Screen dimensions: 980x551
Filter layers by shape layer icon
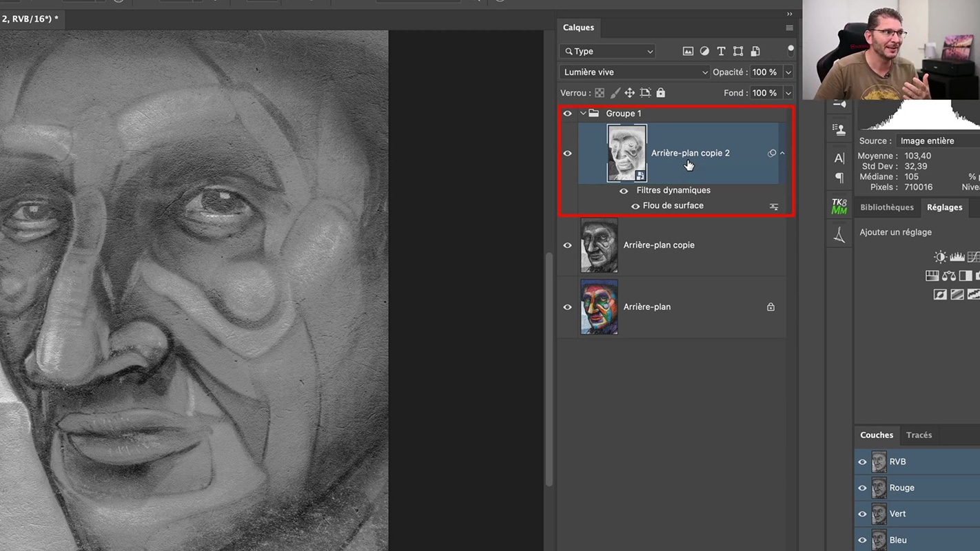point(738,51)
